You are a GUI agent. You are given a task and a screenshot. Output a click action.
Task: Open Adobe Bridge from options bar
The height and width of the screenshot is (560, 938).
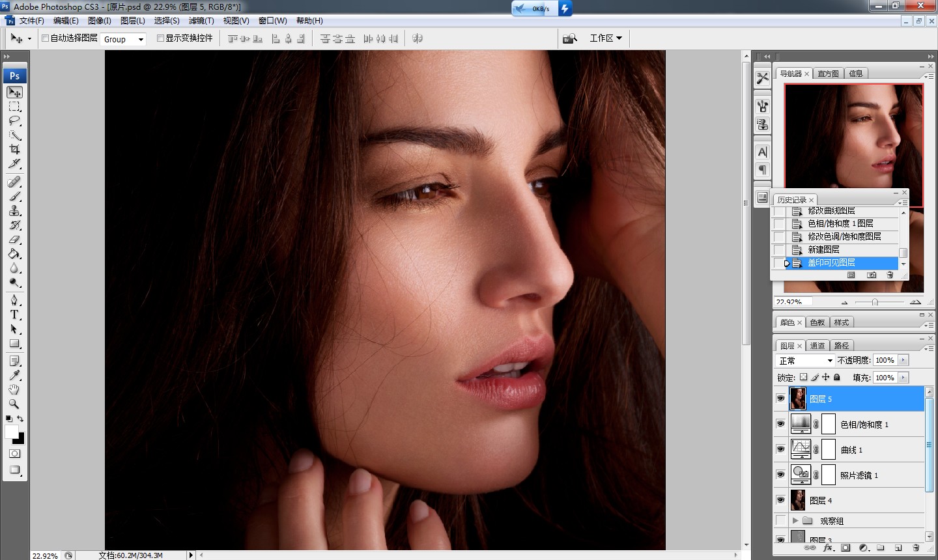[570, 38]
